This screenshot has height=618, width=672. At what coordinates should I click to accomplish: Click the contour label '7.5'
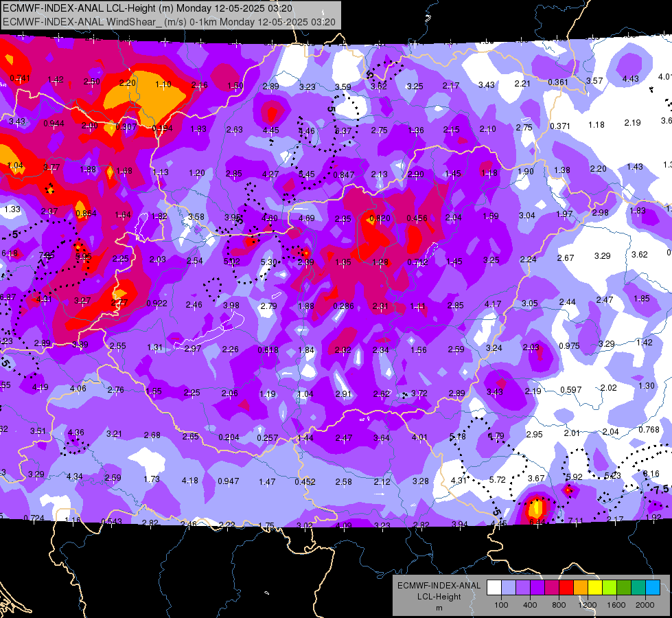click(x=661, y=490)
